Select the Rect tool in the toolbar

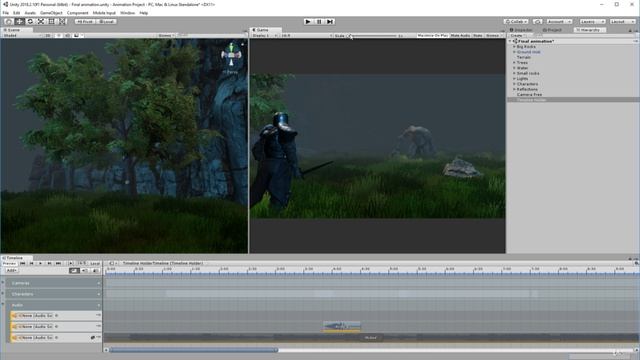(51, 21)
